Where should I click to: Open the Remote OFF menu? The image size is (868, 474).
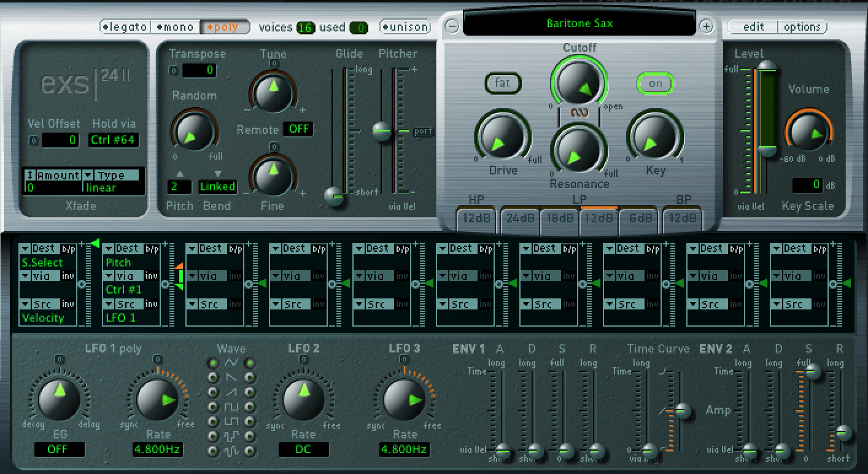pyautogui.click(x=298, y=130)
